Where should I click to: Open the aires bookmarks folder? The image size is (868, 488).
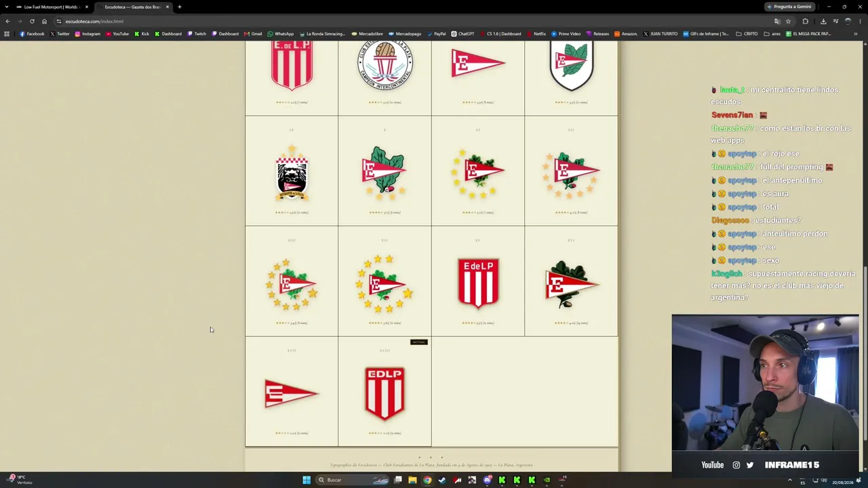[772, 34]
